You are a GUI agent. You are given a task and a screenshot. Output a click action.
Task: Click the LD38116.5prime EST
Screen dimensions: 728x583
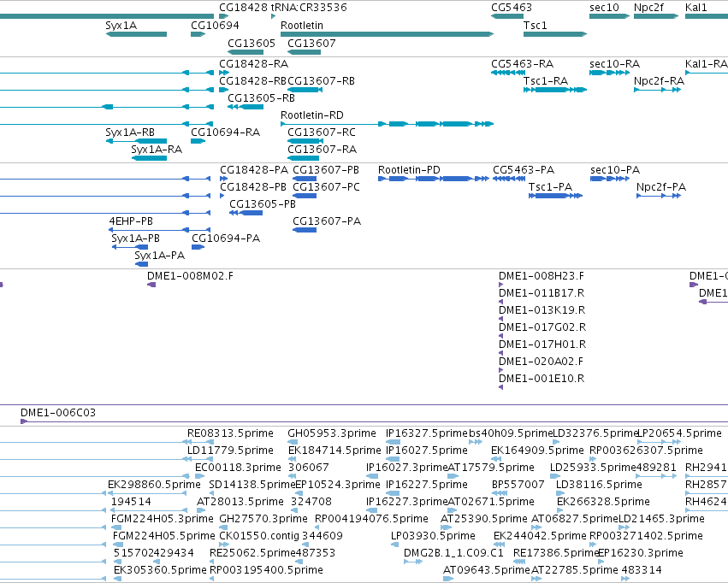560,493
